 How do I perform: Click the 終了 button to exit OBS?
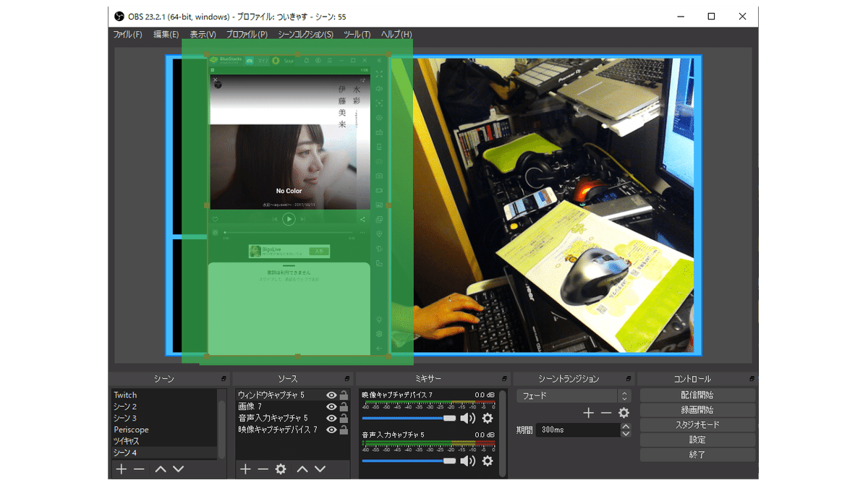pos(697,455)
